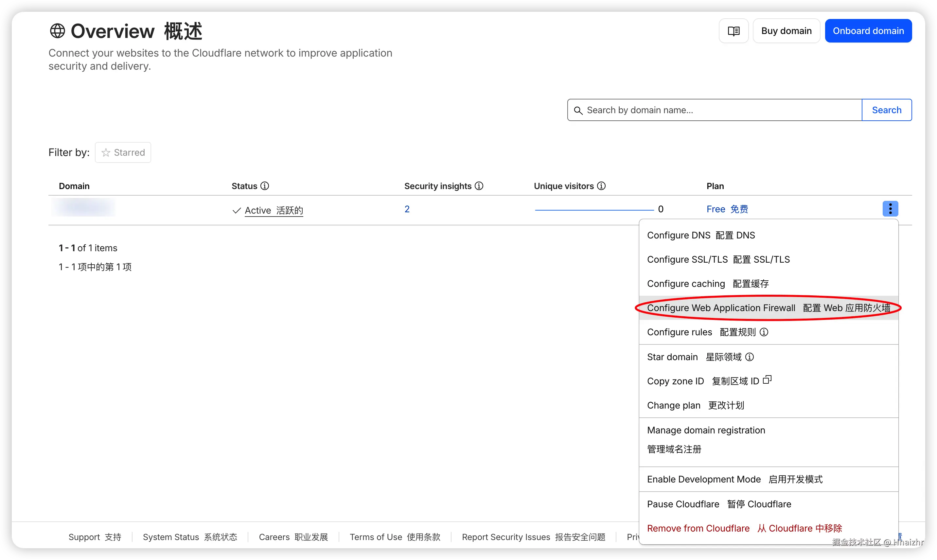937x560 pixels.
Task: Open the documentation book icon
Action: coord(733,31)
